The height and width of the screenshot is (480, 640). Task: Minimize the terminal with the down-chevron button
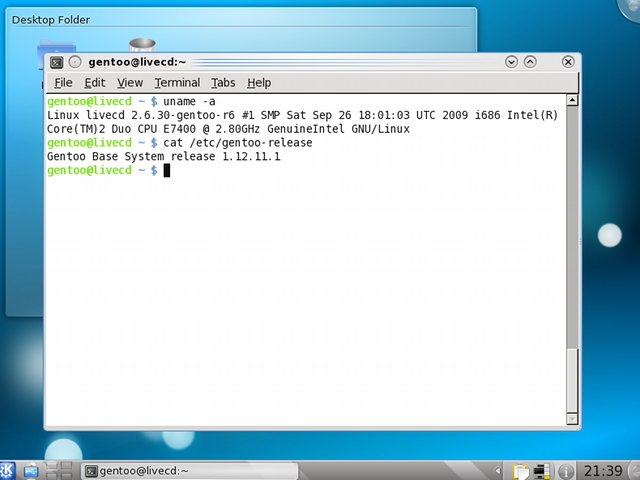point(511,62)
